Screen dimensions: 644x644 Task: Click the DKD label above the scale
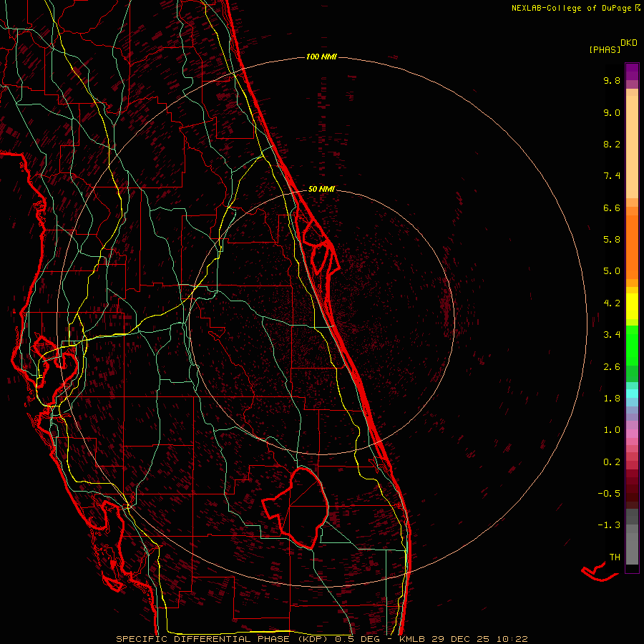[x=629, y=42]
